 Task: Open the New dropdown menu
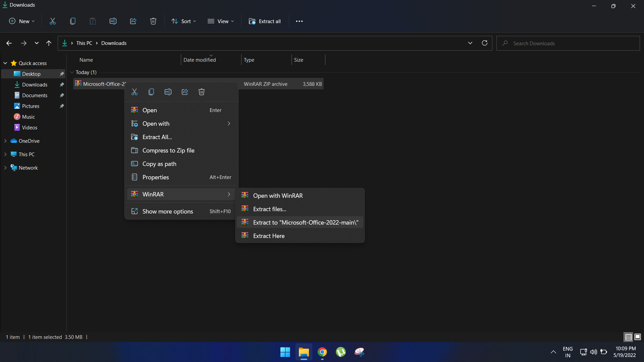coord(22,21)
